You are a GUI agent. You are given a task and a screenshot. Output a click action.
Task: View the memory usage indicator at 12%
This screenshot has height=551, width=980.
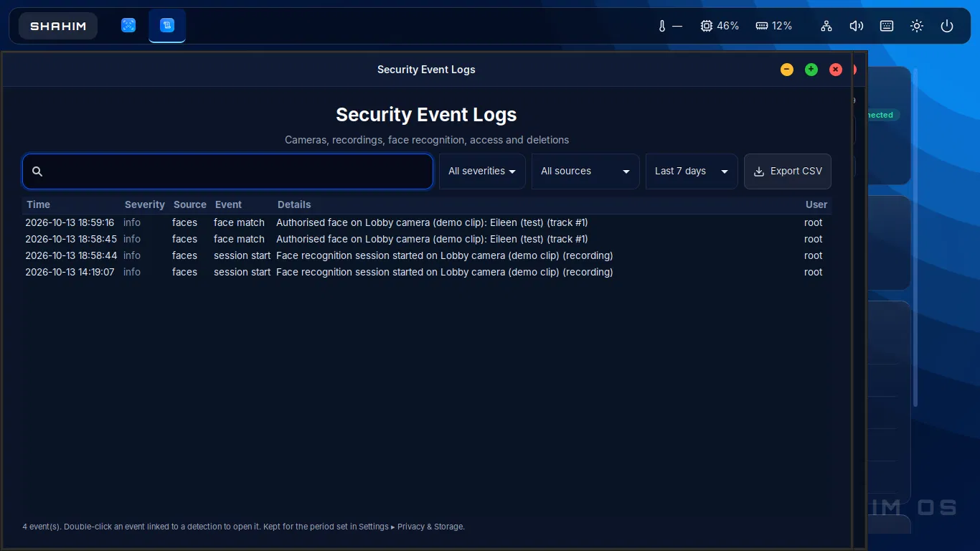773,26
